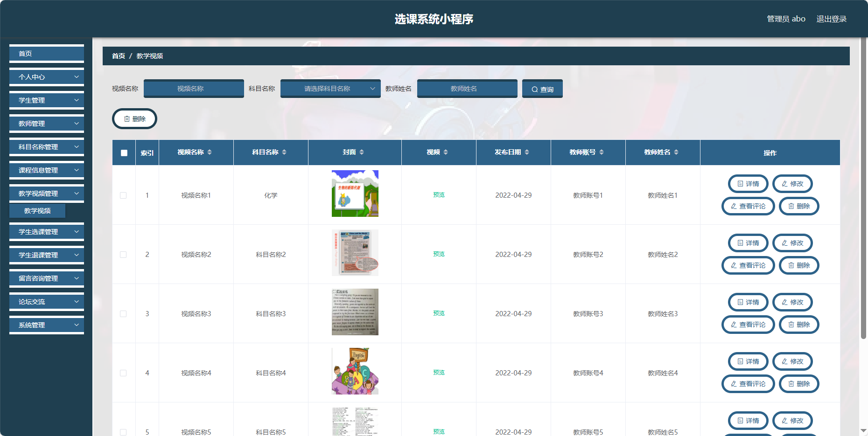Expand 科目名称管理 sidebar menu
The image size is (868, 436).
pos(47,147)
